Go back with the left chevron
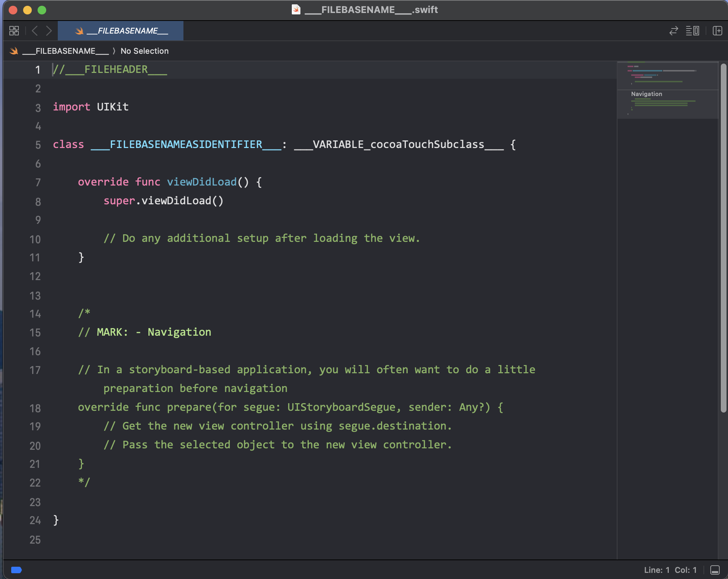Image resolution: width=728 pixels, height=579 pixels. (35, 31)
